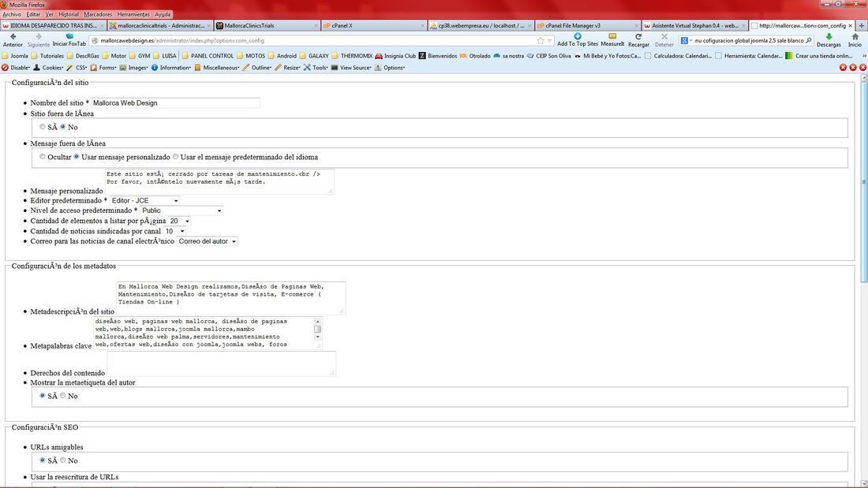
Task: Click inside Nombre del sitio field
Action: pyautogui.click(x=175, y=103)
